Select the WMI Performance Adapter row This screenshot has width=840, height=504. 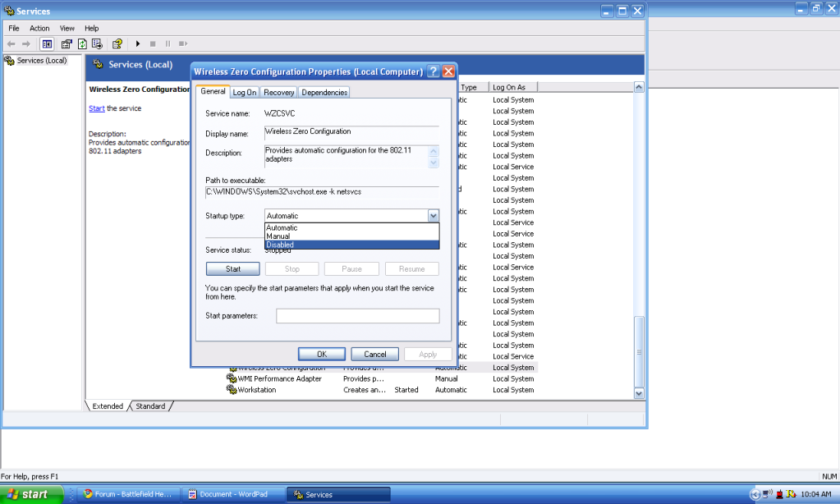382,378
